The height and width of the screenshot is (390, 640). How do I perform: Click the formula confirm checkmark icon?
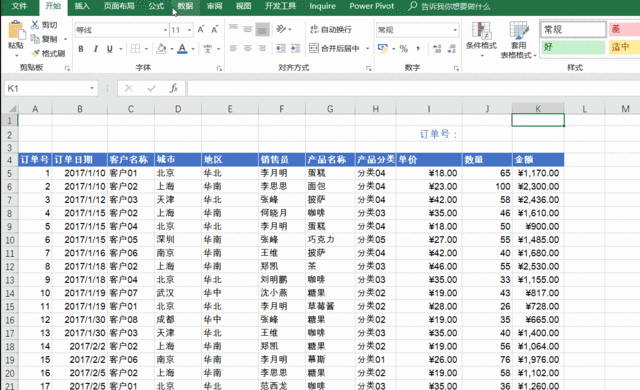coord(151,88)
